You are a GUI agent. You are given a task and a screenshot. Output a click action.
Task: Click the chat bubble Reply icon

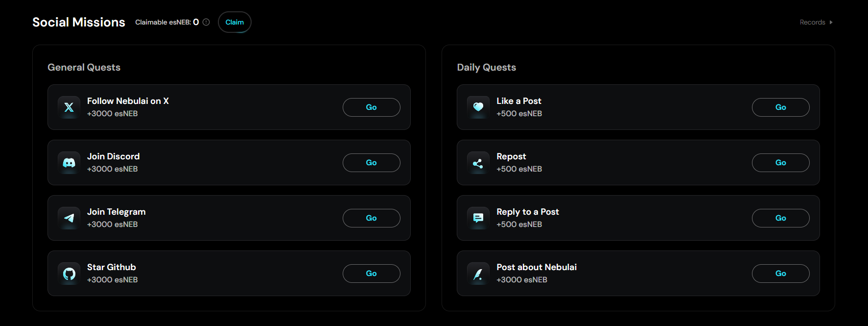click(x=478, y=218)
